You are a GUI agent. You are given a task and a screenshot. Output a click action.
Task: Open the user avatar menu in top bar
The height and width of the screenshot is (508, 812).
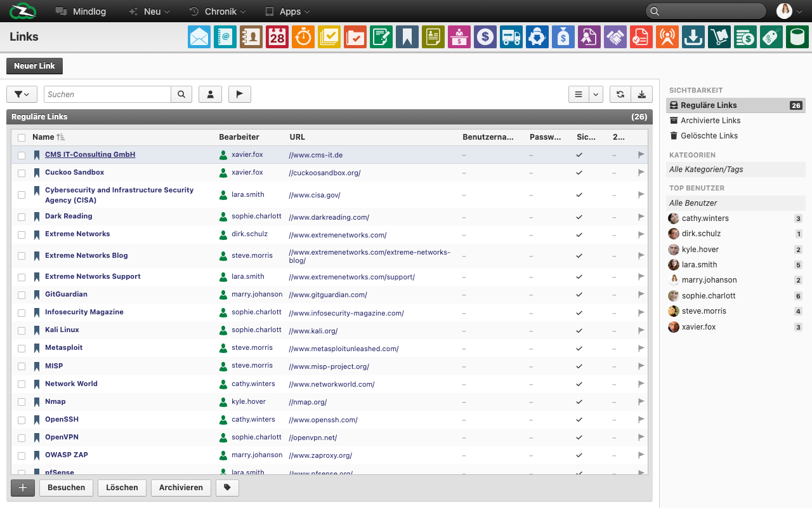790,11
